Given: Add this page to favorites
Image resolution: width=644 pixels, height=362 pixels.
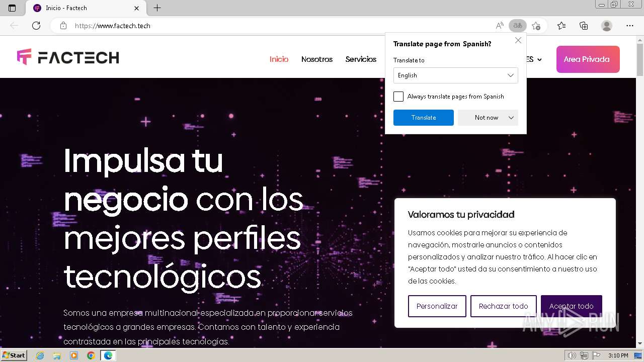Looking at the screenshot, I should (536, 26).
